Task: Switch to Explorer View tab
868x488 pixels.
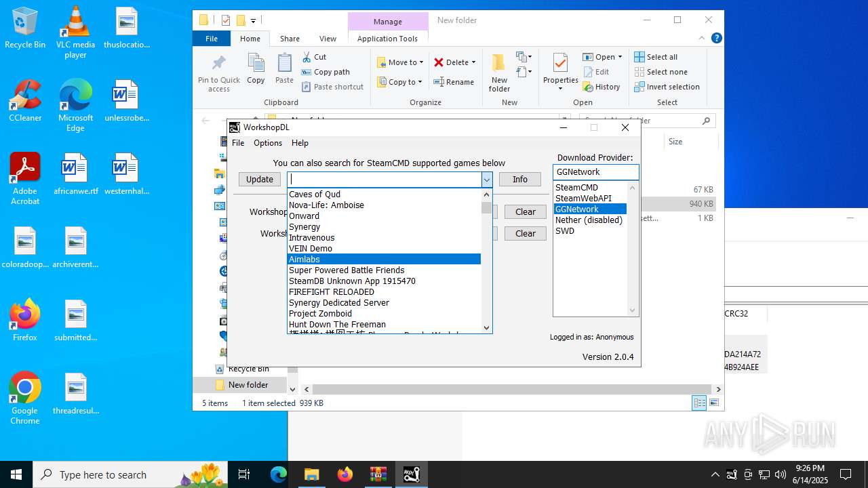Action: pyautogui.click(x=328, y=39)
